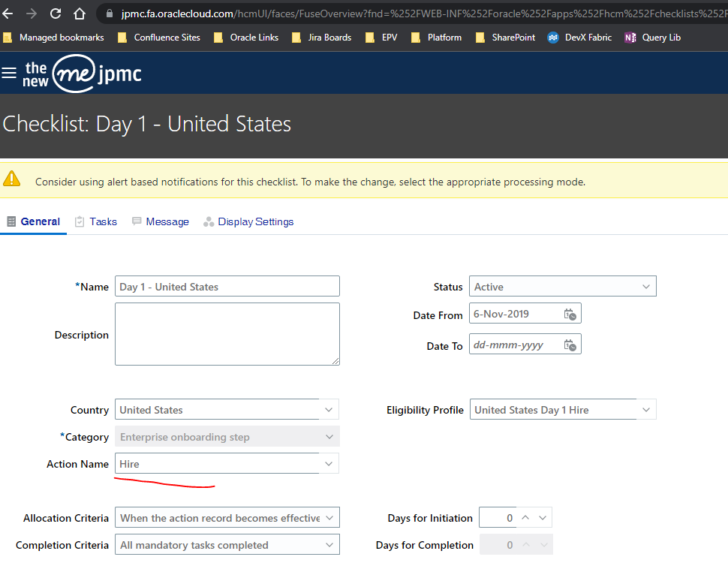The image size is (728, 581).
Task: Open the navigation hamburger menu
Action: [x=9, y=73]
